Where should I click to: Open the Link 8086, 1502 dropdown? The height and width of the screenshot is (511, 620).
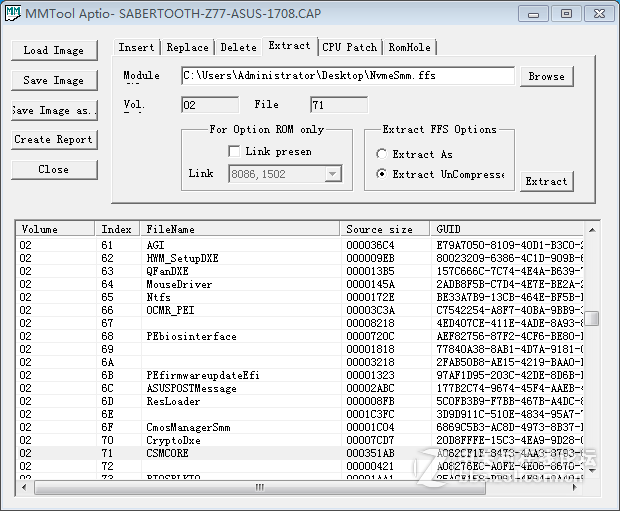[x=332, y=174]
